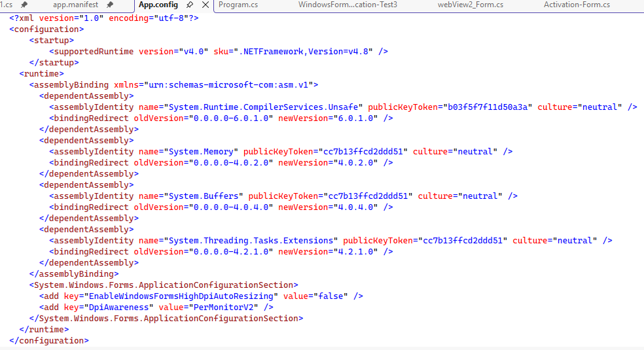Click the closing </runtime> tag
Viewport: 644px width, 350px height.
(x=44, y=330)
